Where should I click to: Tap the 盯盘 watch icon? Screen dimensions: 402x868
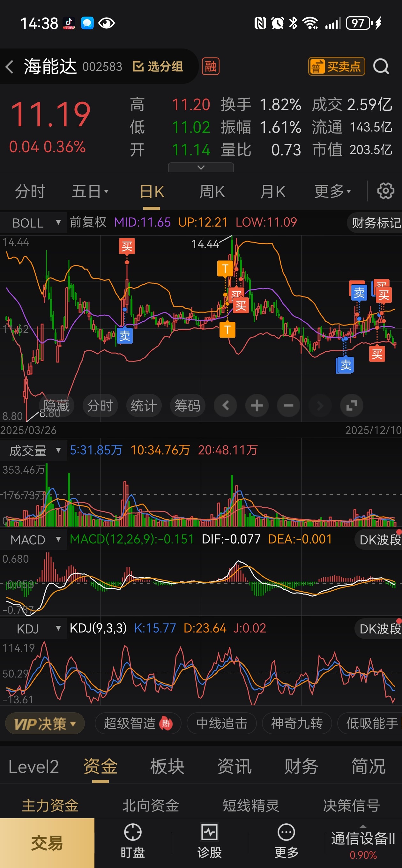tap(133, 841)
